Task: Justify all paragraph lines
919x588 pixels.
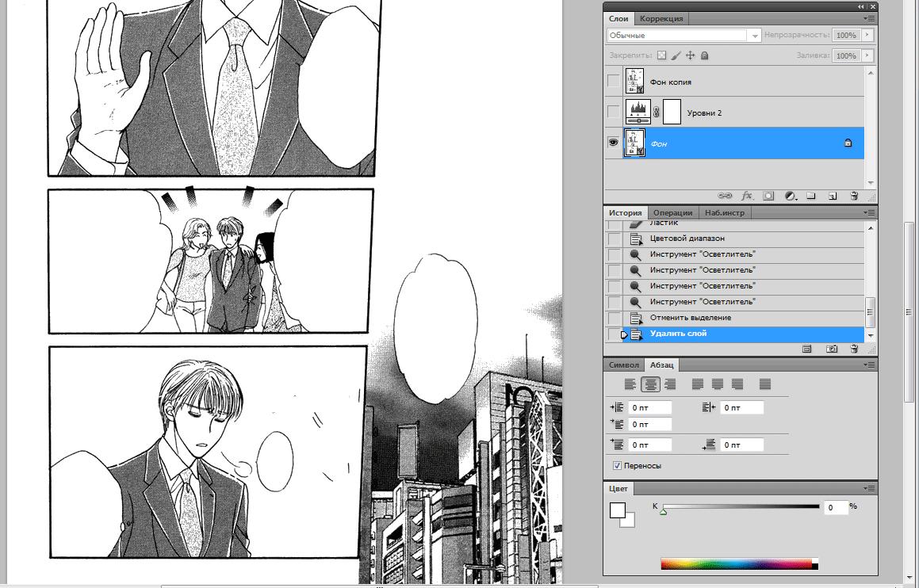Action: click(765, 384)
